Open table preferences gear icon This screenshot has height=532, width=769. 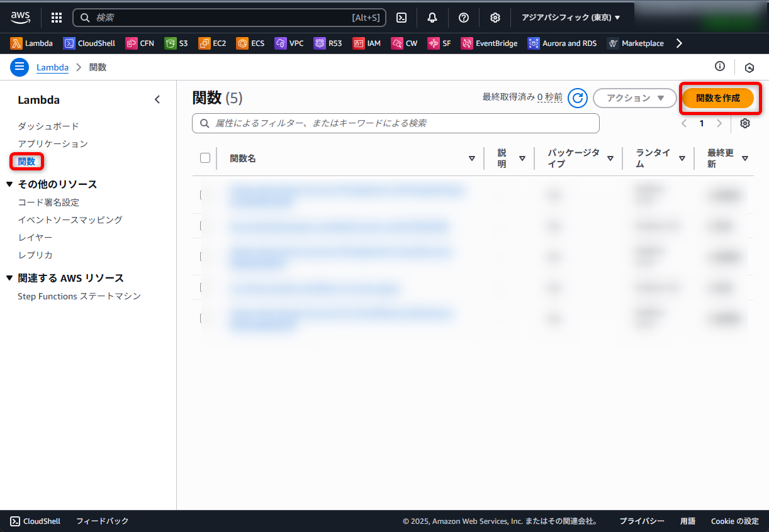tap(745, 123)
